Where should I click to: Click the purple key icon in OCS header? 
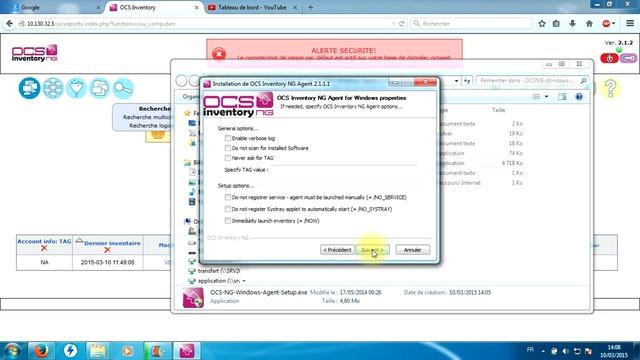(629, 58)
